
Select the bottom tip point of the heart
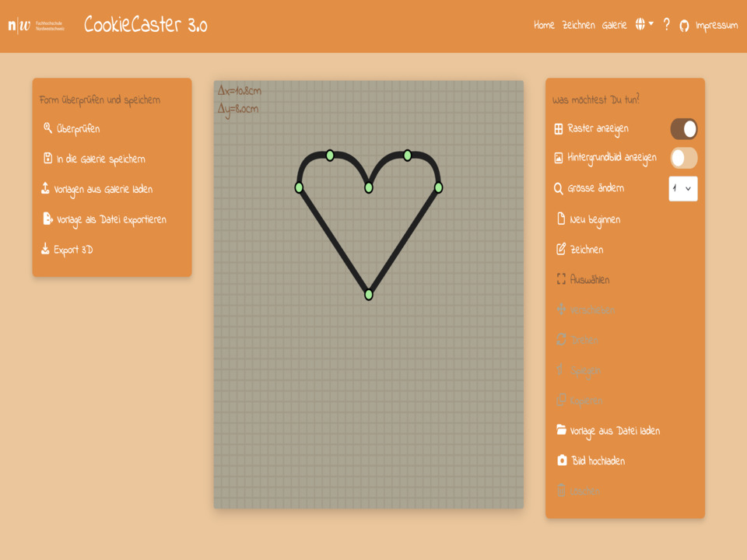click(x=369, y=295)
